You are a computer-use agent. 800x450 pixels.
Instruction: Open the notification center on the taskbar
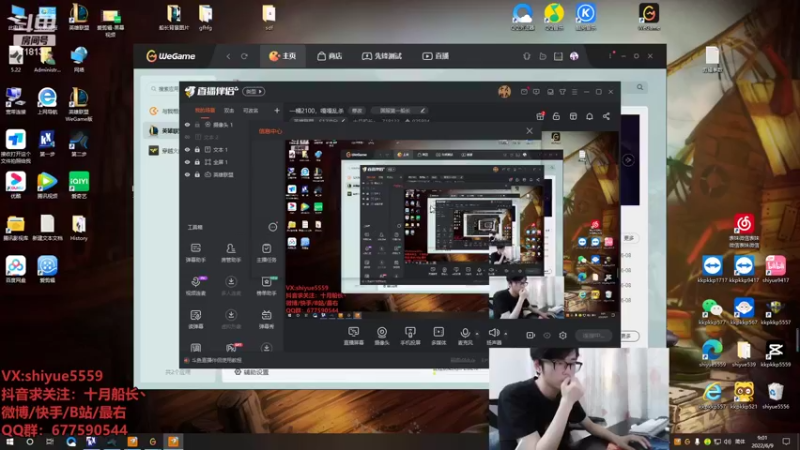786,442
